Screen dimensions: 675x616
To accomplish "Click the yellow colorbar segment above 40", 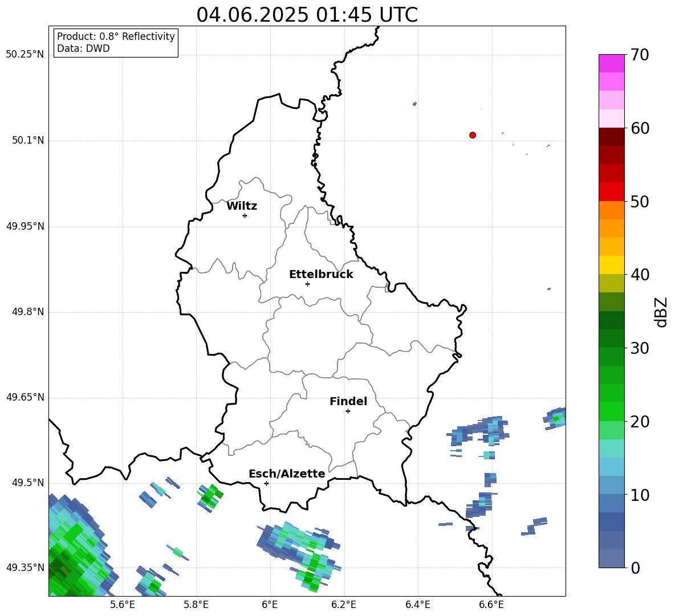I will [x=611, y=265].
